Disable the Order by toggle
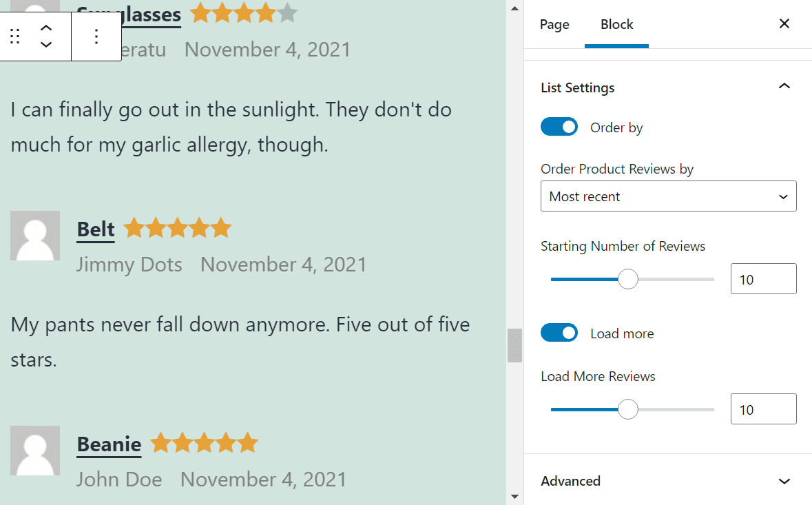The width and height of the screenshot is (812, 505). 559,127
